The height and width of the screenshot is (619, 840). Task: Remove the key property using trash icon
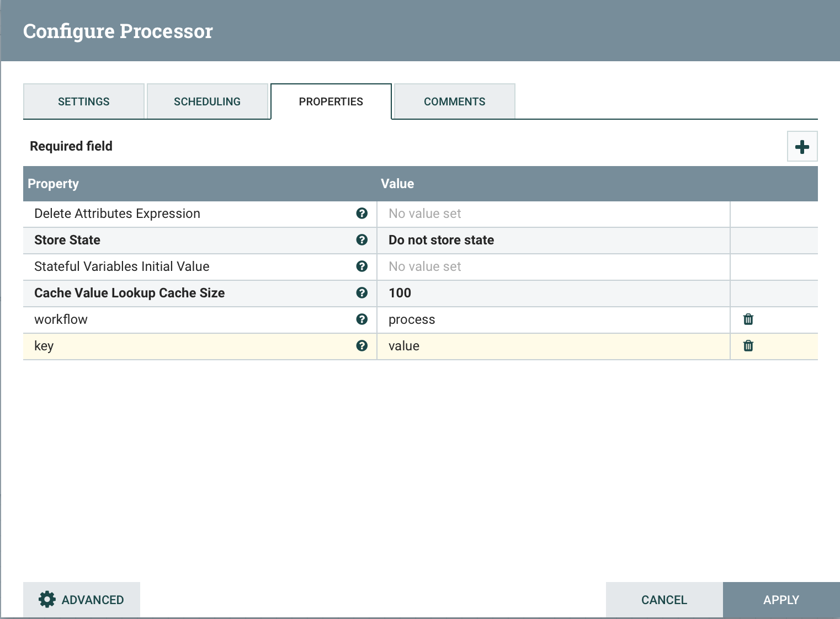[x=748, y=346]
